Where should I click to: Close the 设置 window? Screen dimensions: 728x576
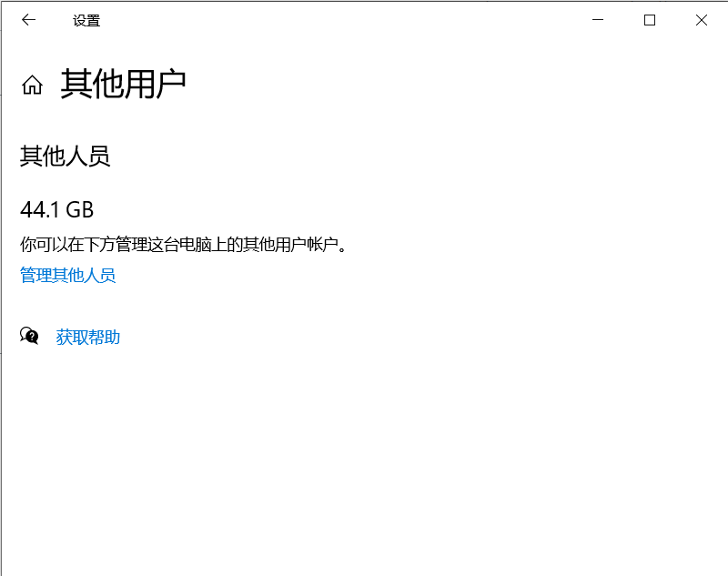coord(702,20)
